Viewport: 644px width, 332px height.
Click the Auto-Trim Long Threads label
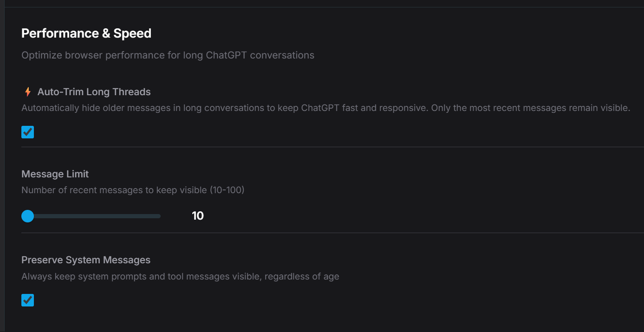tap(94, 91)
